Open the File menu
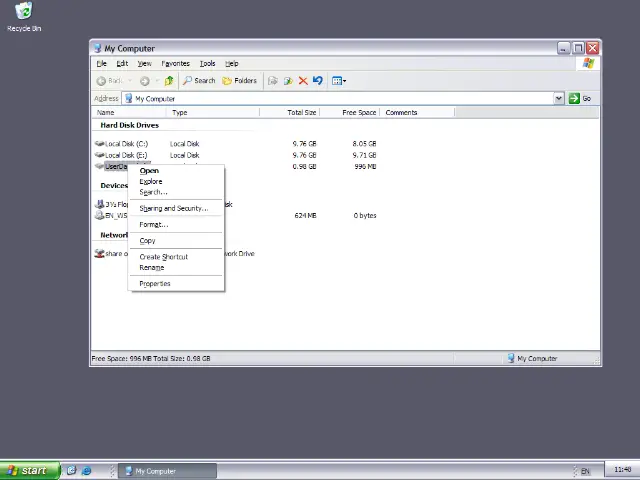 pyautogui.click(x=102, y=64)
